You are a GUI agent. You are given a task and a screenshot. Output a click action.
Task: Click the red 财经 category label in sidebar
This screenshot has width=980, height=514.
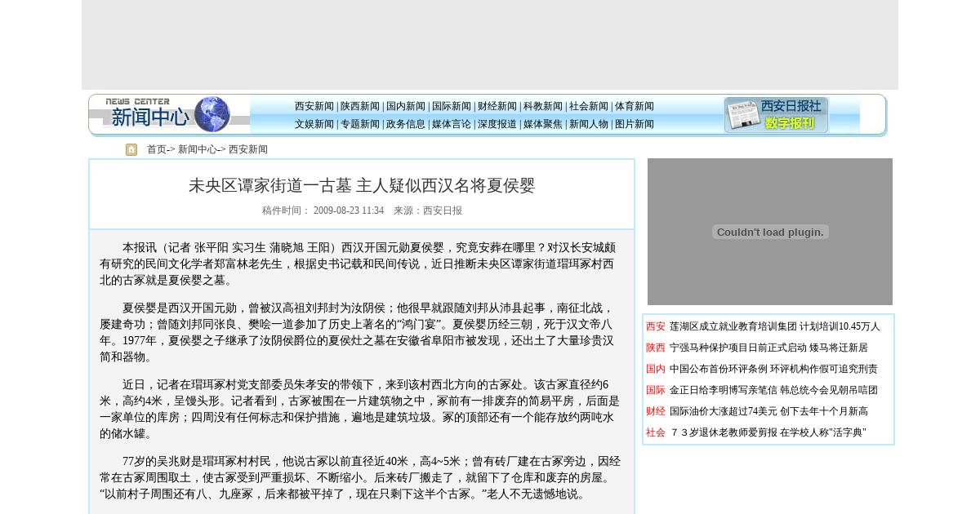pyautogui.click(x=656, y=411)
